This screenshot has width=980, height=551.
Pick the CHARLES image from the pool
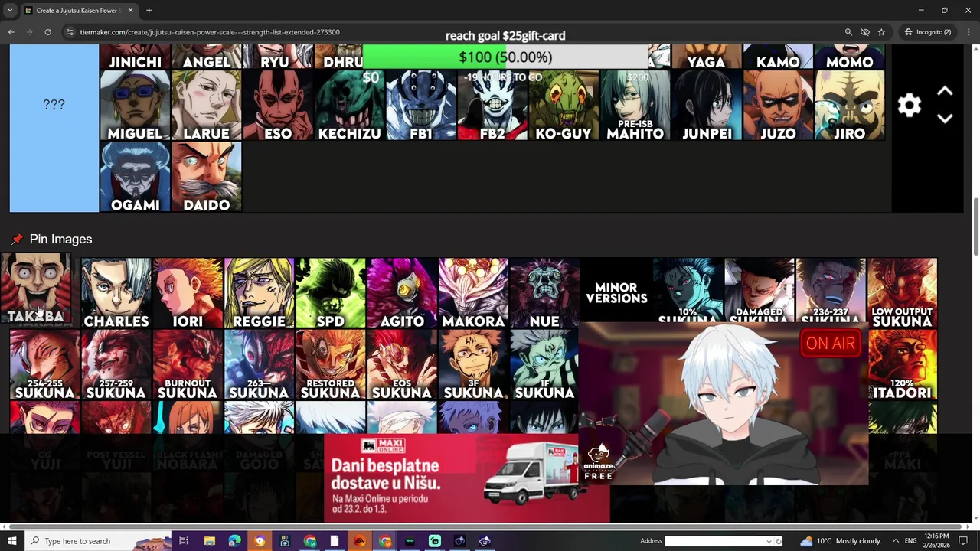116,293
